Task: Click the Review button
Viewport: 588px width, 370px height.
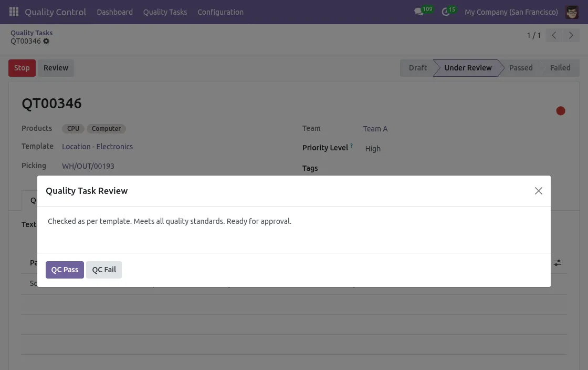Action: (x=56, y=68)
